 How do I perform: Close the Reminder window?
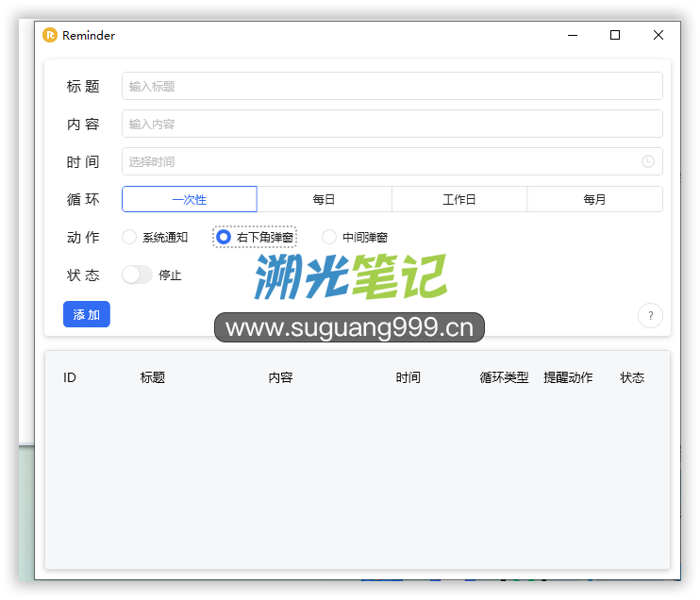pyautogui.click(x=658, y=36)
